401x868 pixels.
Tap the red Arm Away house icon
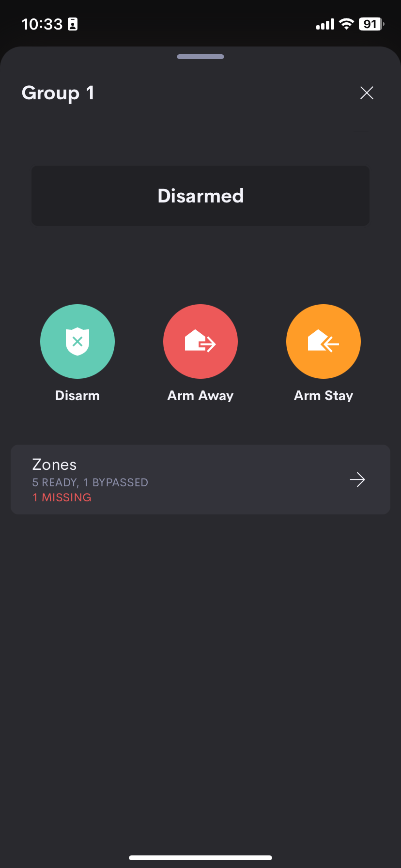coord(200,341)
